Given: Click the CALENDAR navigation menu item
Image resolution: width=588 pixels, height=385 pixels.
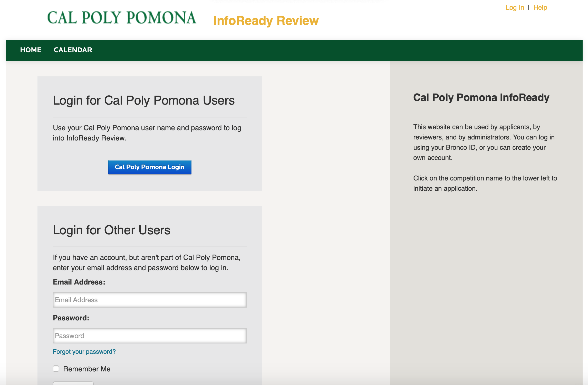Looking at the screenshot, I should (72, 50).
